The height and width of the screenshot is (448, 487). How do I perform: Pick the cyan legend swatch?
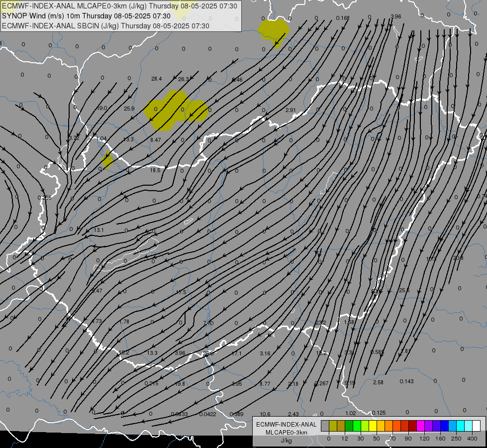pos(460,426)
